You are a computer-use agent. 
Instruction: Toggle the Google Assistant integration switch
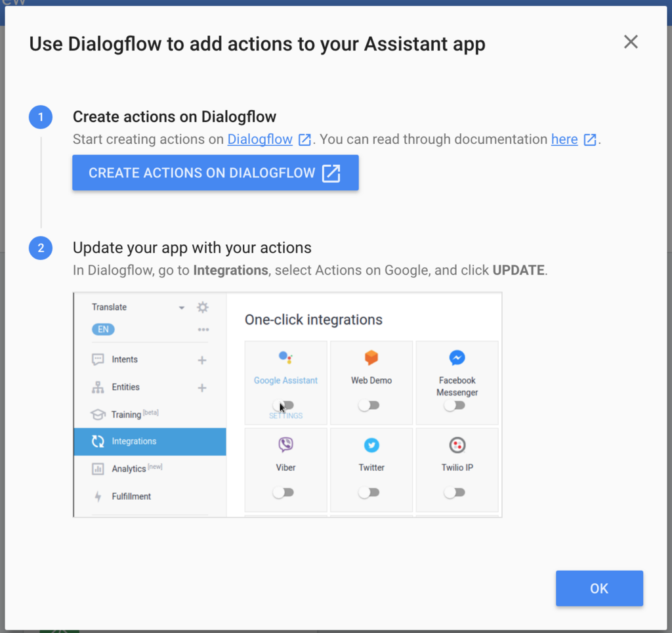pyautogui.click(x=283, y=405)
